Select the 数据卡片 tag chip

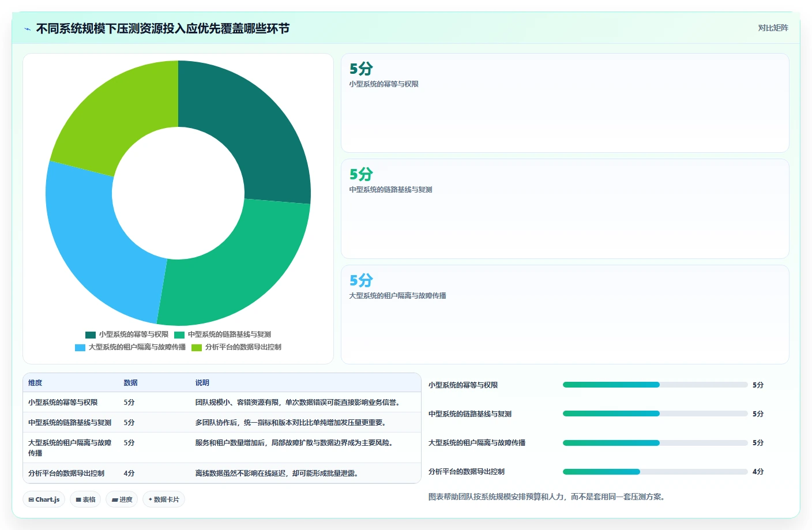[164, 499]
